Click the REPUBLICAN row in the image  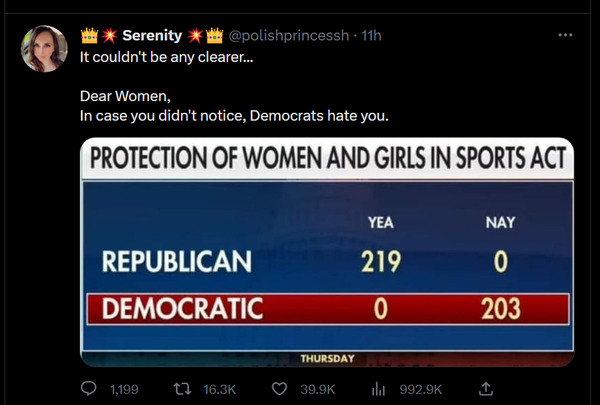[328, 262]
